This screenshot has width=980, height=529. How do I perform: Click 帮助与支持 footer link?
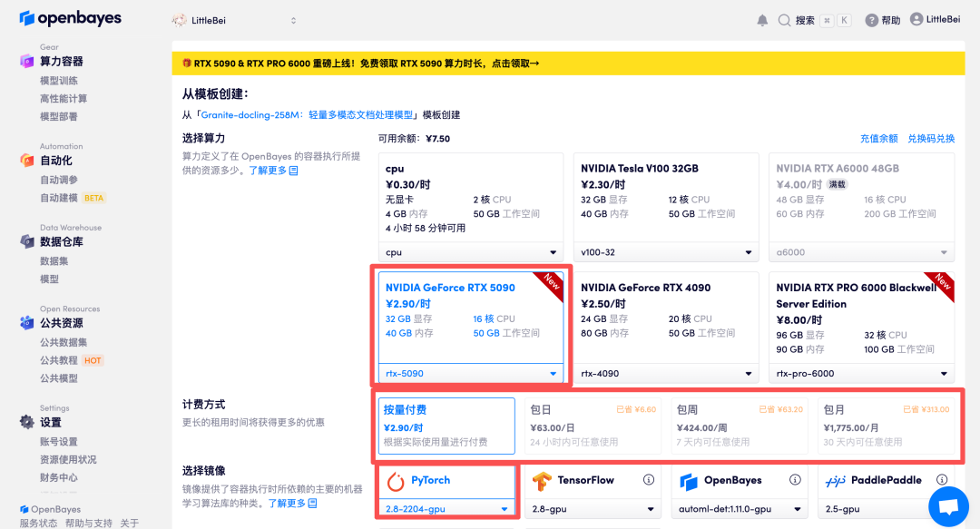click(88, 523)
